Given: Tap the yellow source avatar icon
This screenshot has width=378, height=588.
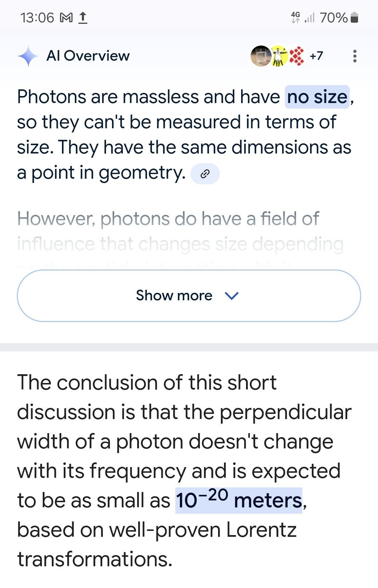Looking at the screenshot, I should click(x=279, y=56).
